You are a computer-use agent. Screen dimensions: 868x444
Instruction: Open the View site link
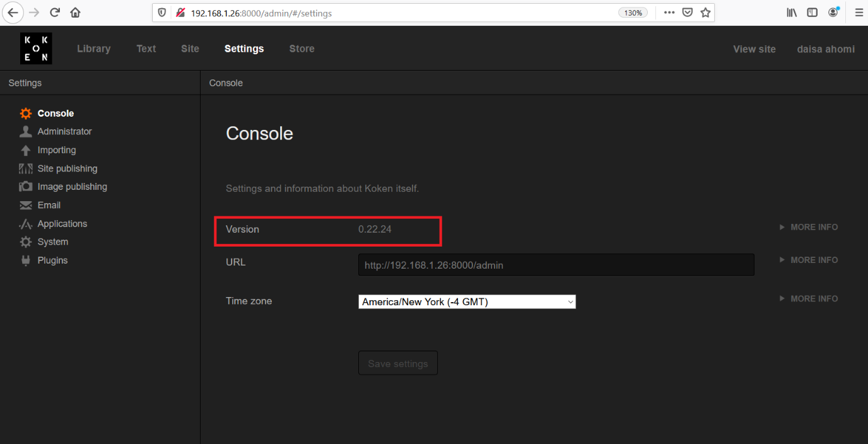click(x=754, y=49)
